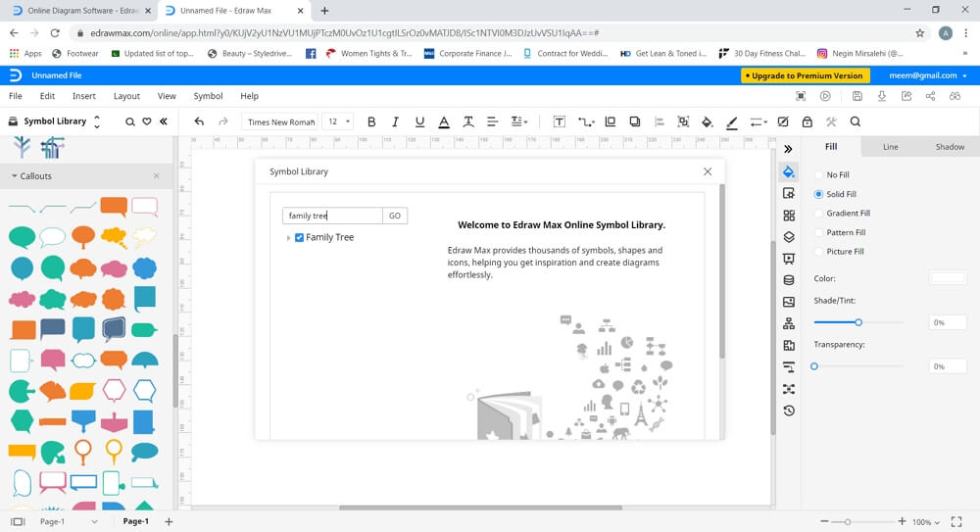
Task: Expand the Family Tree tree node
Action: (288, 237)
